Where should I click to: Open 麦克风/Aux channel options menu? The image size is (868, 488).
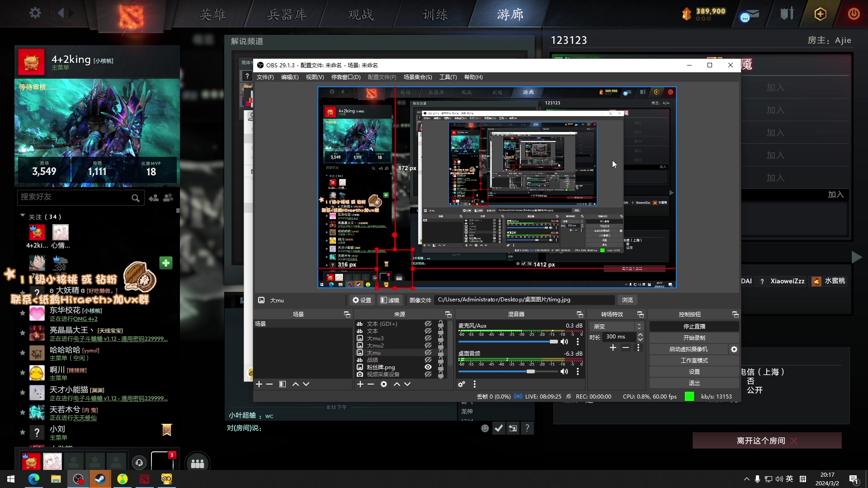pyautogui.click(x=578, y=342)
